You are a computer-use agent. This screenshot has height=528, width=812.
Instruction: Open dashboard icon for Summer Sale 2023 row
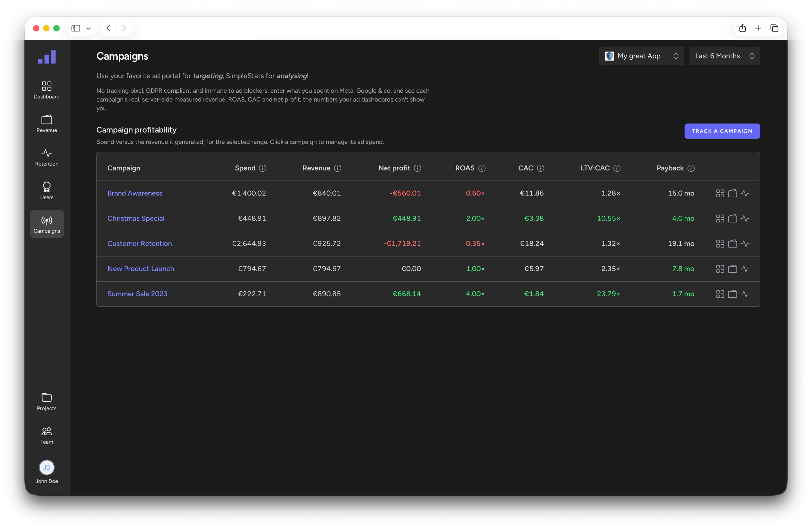(x=720, y=294)
